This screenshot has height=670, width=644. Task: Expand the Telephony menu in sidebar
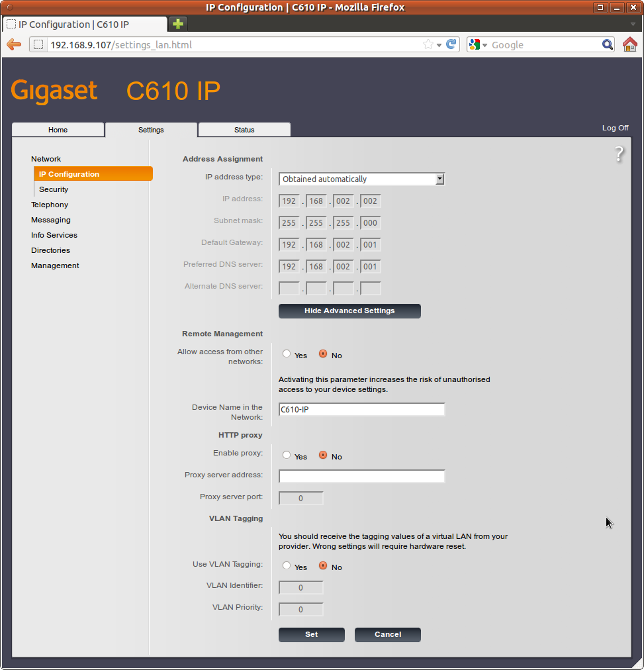50,205
